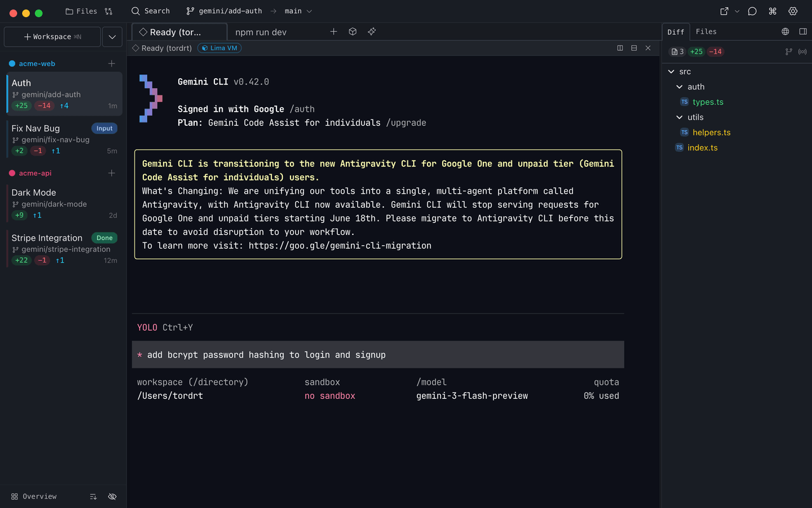Click the new Workspace button
The image size is (812, 508).
52,37
